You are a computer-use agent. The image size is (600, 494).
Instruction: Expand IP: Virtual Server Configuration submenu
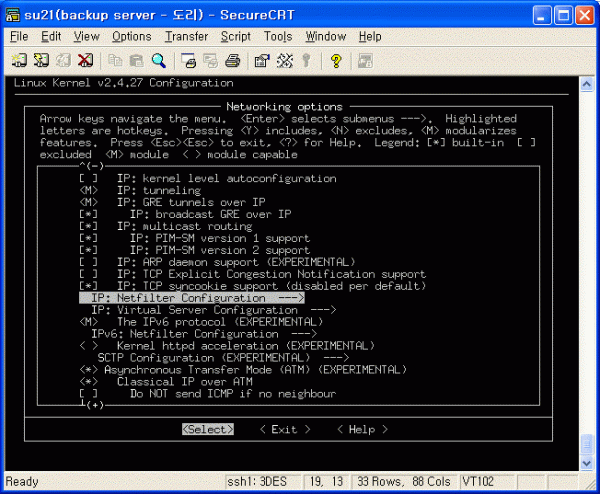click(214, 310)
